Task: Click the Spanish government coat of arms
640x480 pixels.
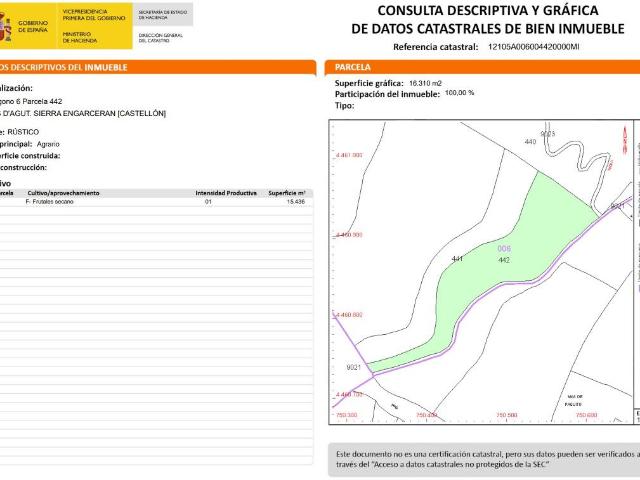Action: click(5, 26)
